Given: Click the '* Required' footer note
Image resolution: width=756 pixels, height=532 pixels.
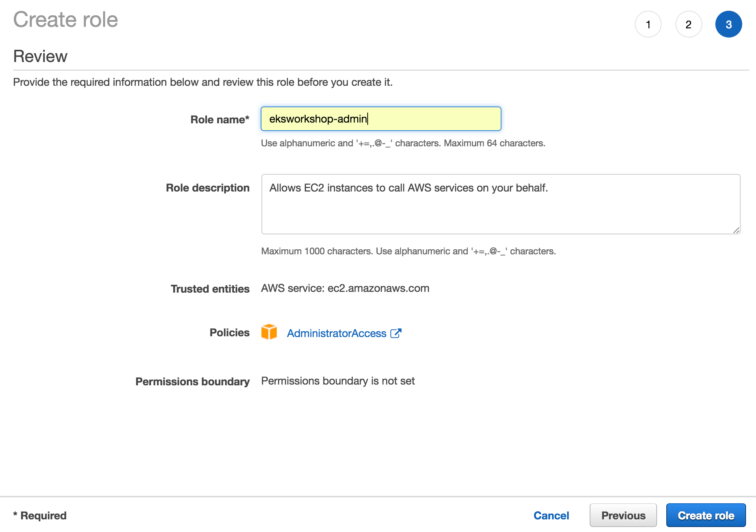Looking at the screenshot, I should 40,516.
